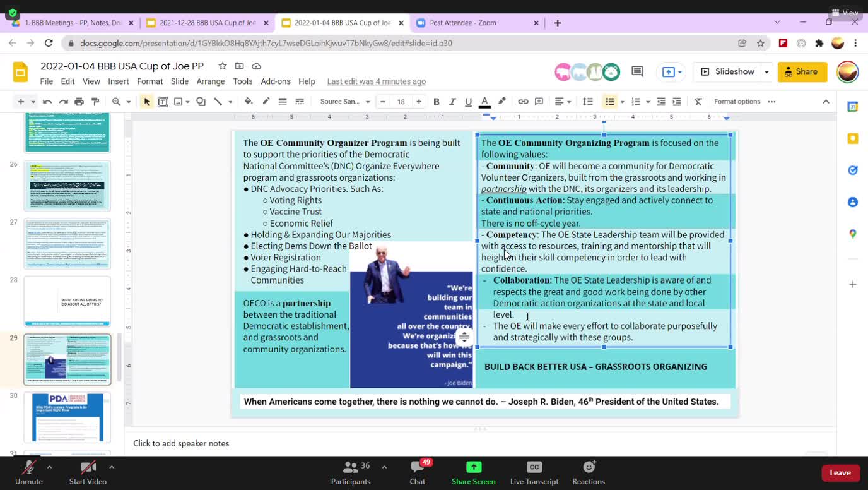Activate the Select cursor tool
Image resolution: width=868 pixels, height=490 pixels.
[146, 102]
